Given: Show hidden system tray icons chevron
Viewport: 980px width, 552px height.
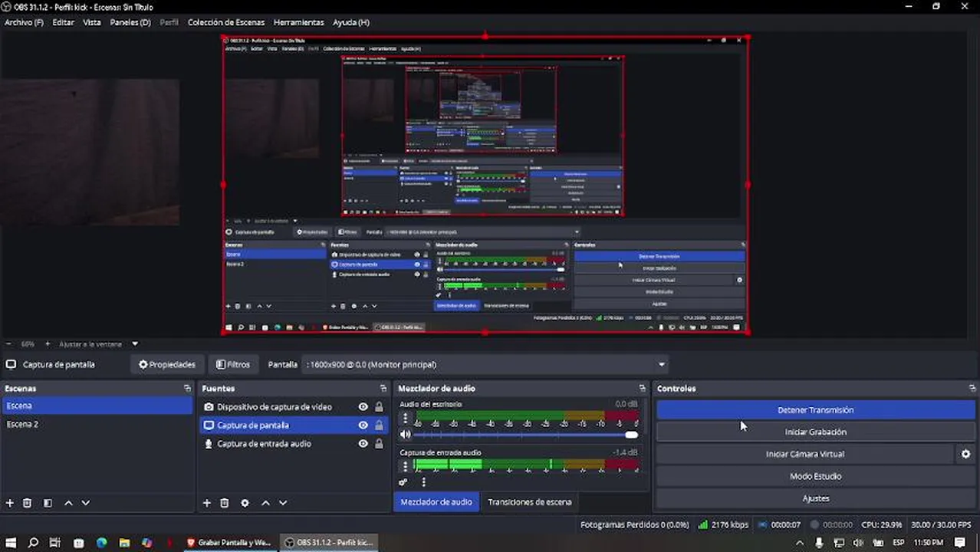Looking at the screenshot, I should [x=800, y=543].
